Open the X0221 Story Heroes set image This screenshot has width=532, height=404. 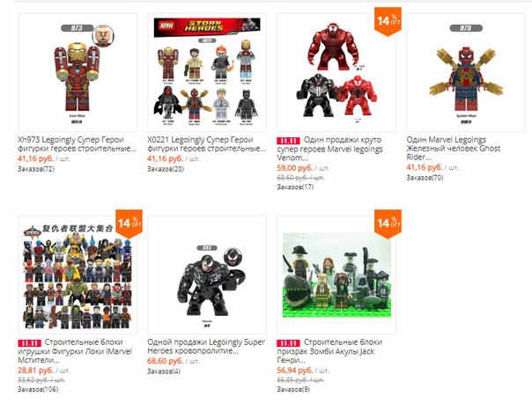pyautogui.click(x=207, y=72)
